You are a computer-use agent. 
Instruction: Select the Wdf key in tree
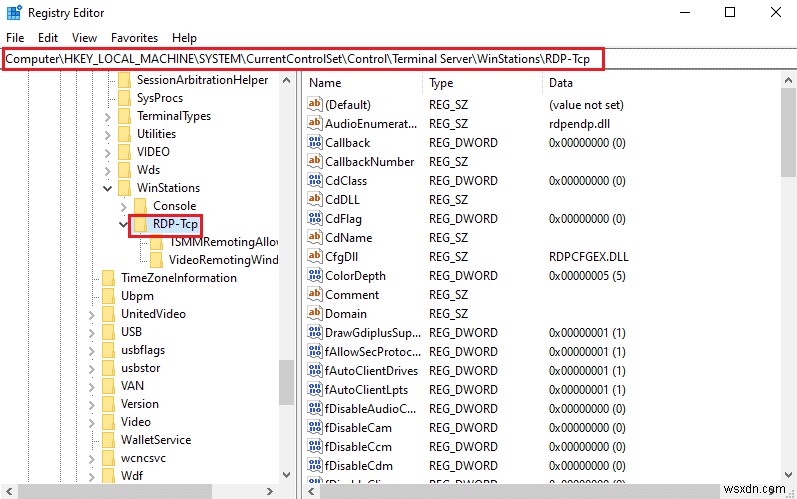click(132, 476)
